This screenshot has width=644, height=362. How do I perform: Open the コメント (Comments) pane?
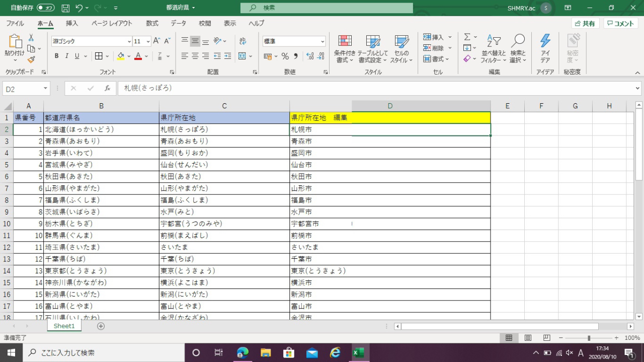click(x=621, y=23)
